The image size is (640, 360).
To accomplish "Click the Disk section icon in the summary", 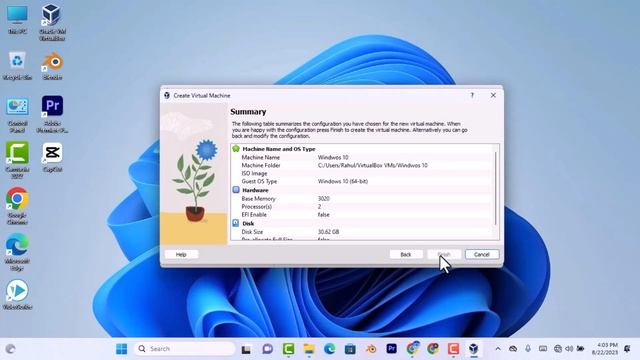I will 236,223.
